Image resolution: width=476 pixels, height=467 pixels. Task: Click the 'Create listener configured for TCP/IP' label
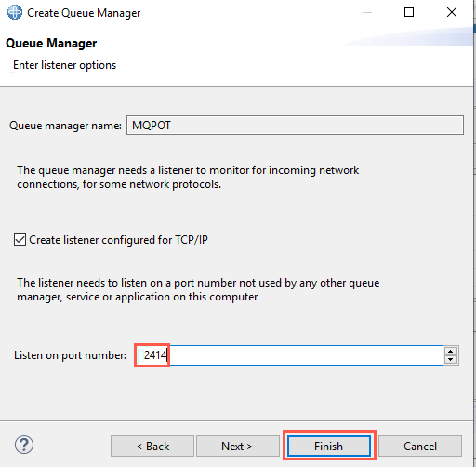118,240
